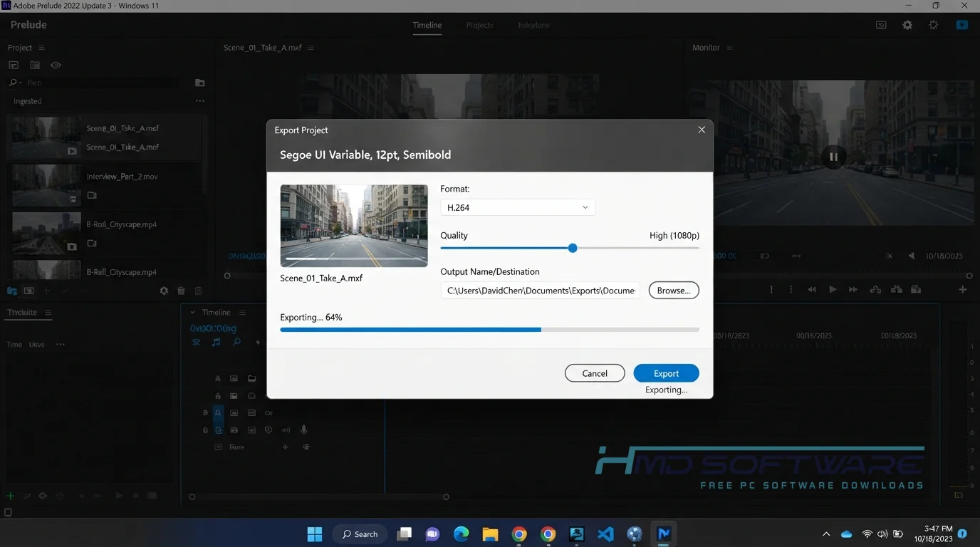
Task: Toggle the CC captions icon in timeline track
Action: [269, 413]
